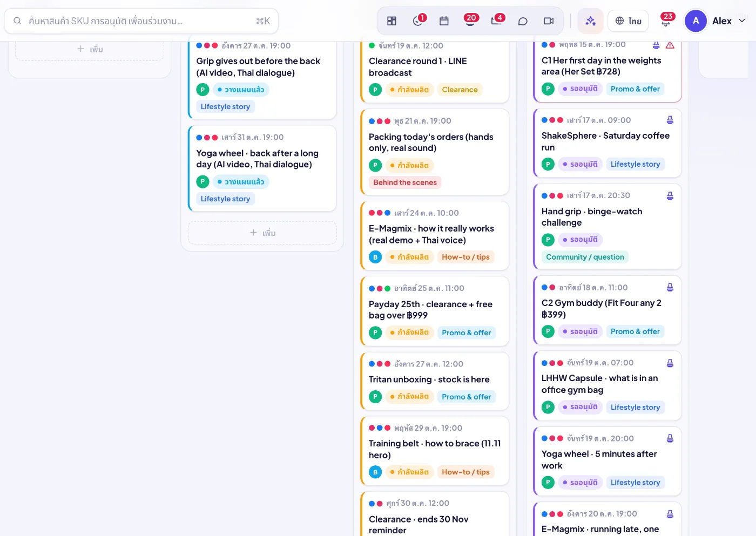Open notifications bell with 23 badge
Screen dimensions: 756x536
pyautogui.click(x=666, y=21)
